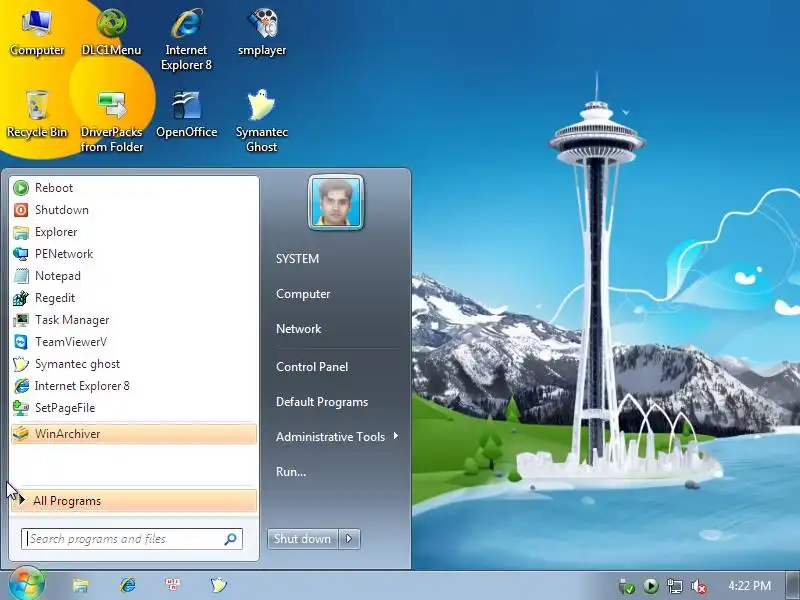Open Computer from start menu right pane
The image size is (800, 600).
[x=303, y=294]
